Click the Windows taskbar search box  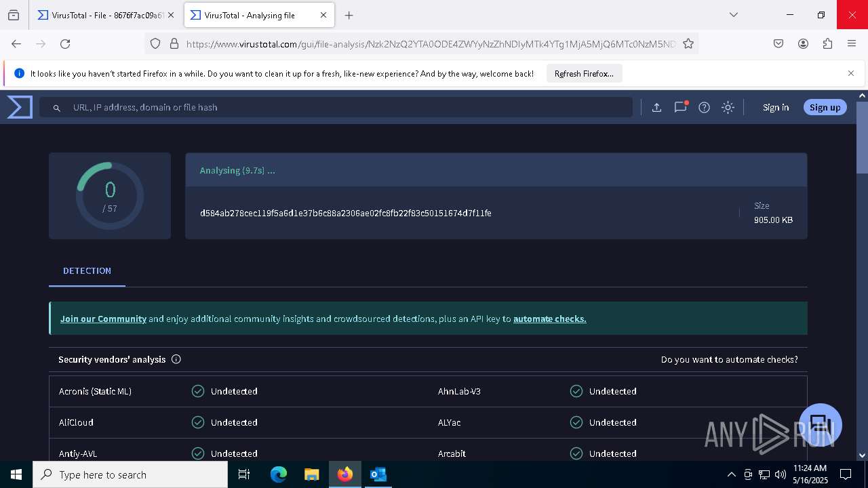click(x=130, y=474)
